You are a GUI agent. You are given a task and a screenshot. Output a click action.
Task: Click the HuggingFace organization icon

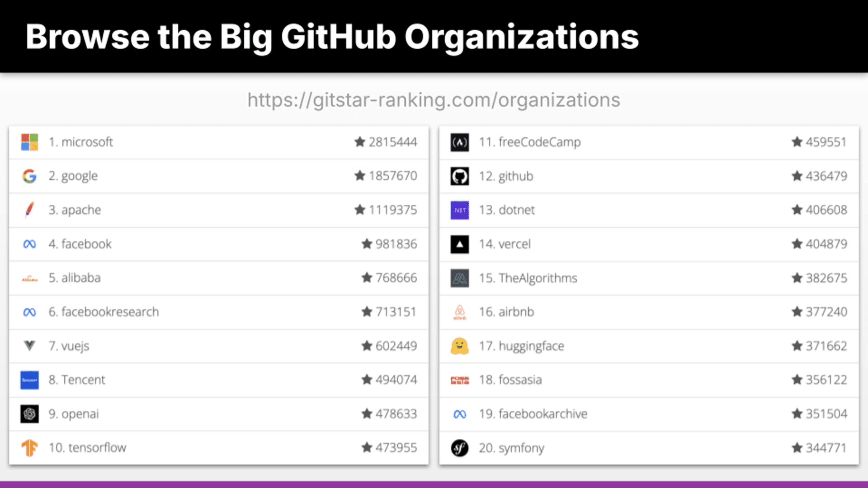[460, 346]
